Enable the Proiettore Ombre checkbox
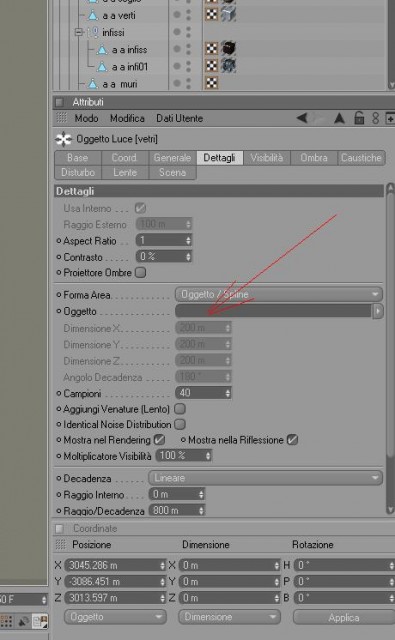395x640 pixels. (x=140, y=272)
